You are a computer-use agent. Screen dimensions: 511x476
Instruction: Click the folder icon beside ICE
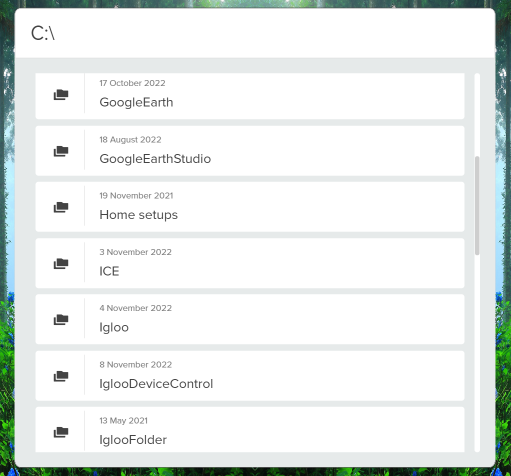coord(61,263)
